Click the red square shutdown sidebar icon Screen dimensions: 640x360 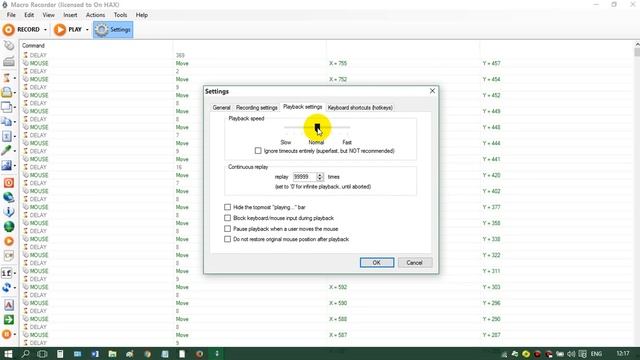click(x=9, y=183)
